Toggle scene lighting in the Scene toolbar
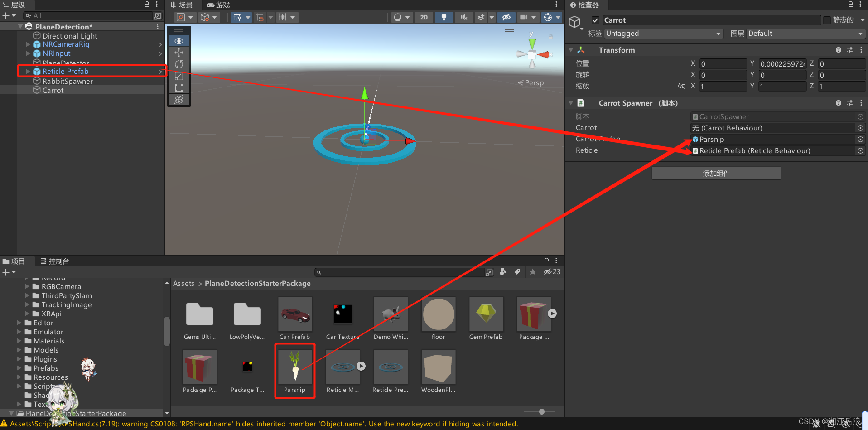868x430 pixels. click(444, 17)
